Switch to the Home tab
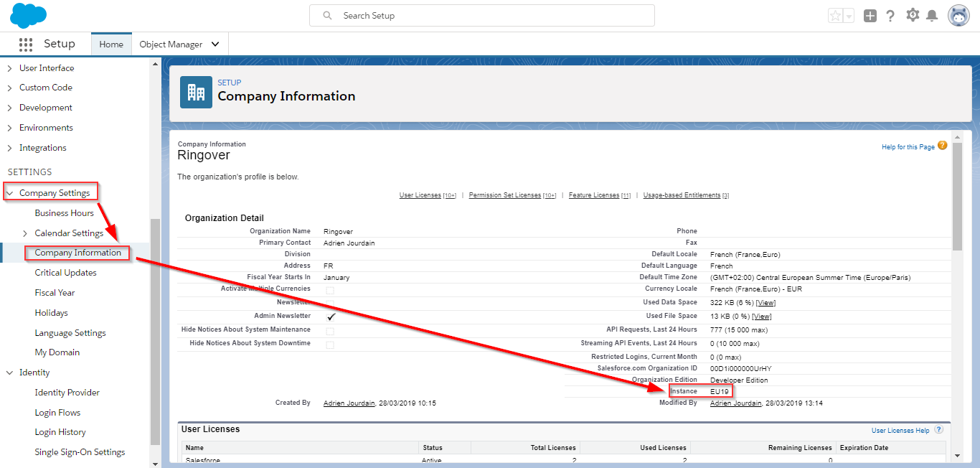Viewport: 980px width, 468px height. pos(111,44)
